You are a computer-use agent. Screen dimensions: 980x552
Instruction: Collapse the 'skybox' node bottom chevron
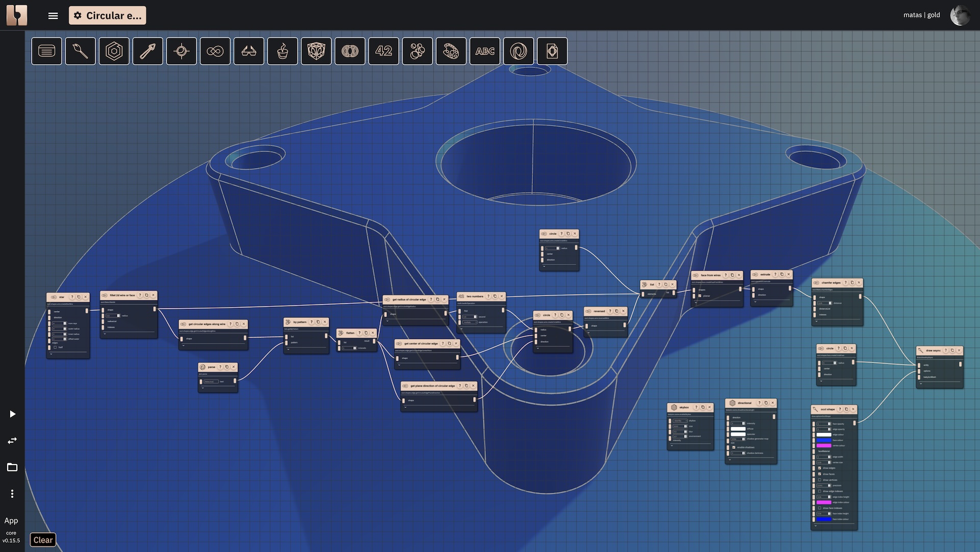coord(672,445)
